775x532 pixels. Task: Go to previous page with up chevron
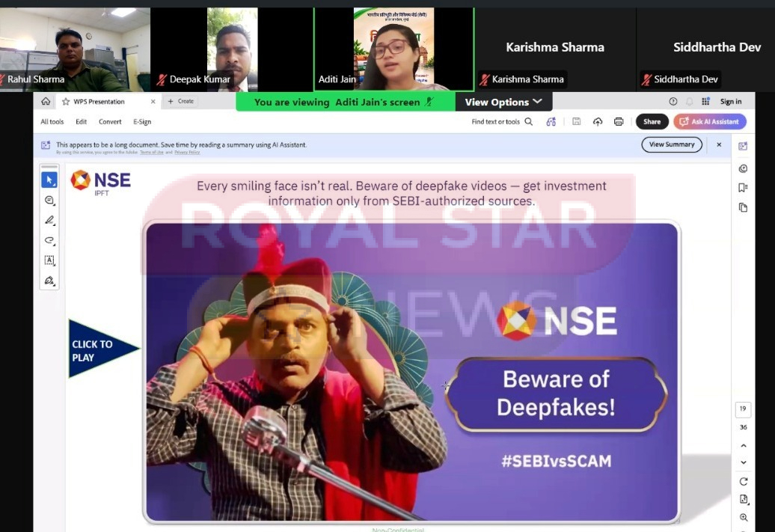coord(744,445)
